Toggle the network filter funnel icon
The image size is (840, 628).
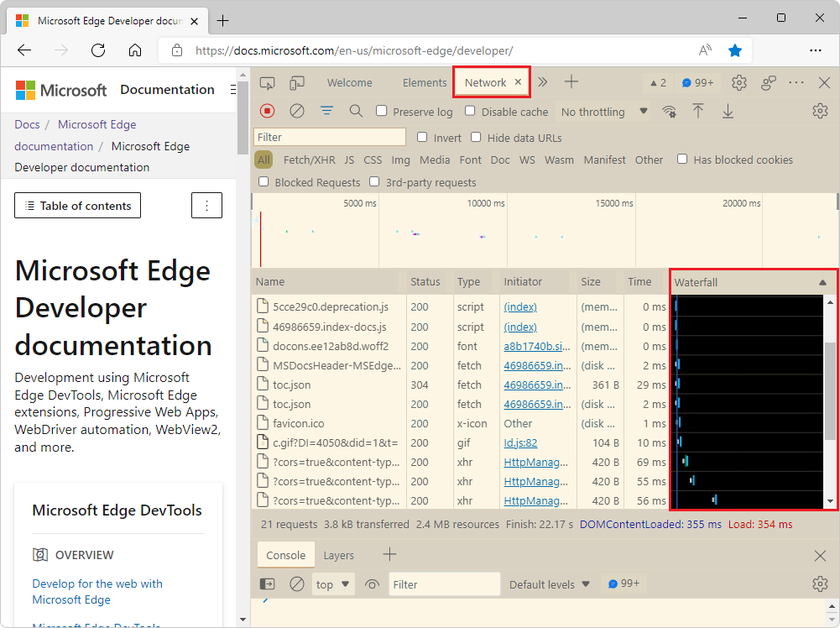point(326,111)
